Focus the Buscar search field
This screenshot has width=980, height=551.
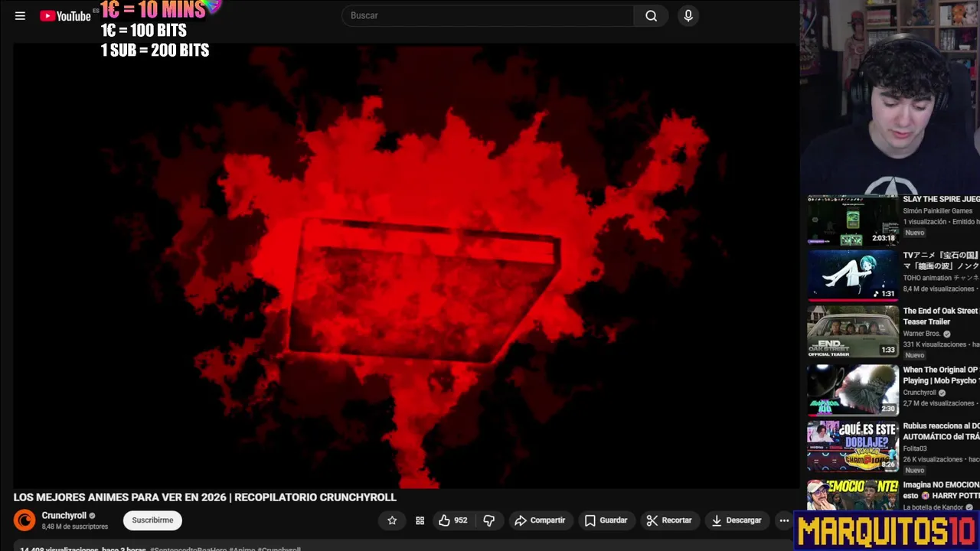487,15
